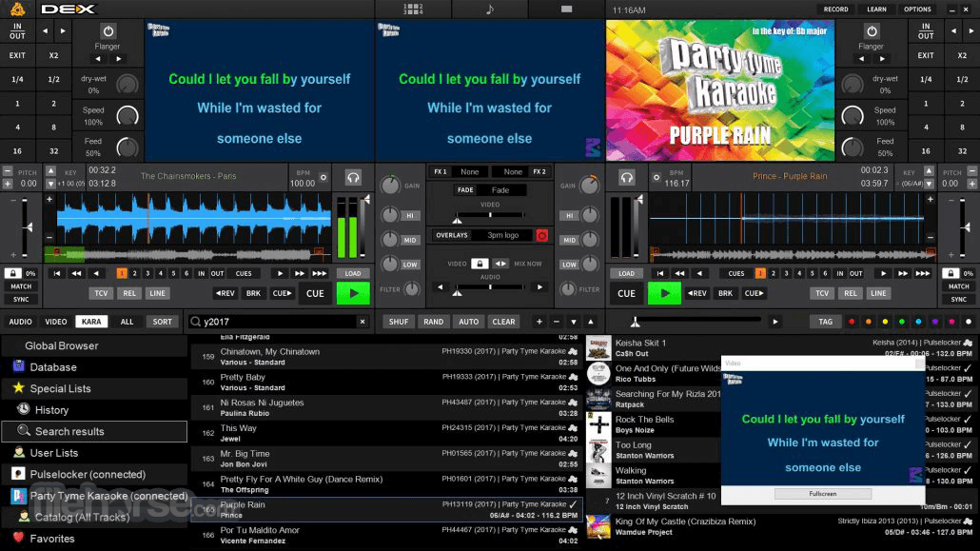
Task: Open History in the browser tree
Action: 51,410
